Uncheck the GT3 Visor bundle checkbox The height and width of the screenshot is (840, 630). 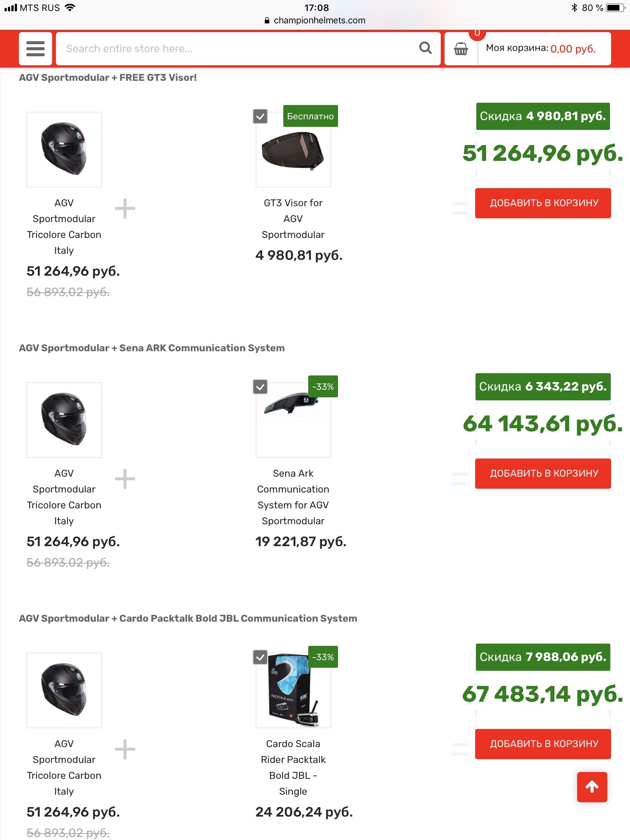coord(260,117)
